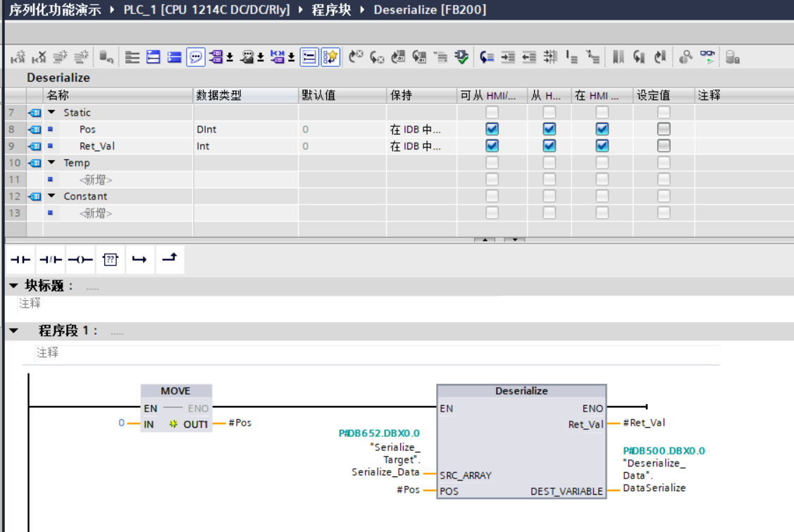
Task: Click the Outdent text toolbar icon
Action: (x=529, y=57)
